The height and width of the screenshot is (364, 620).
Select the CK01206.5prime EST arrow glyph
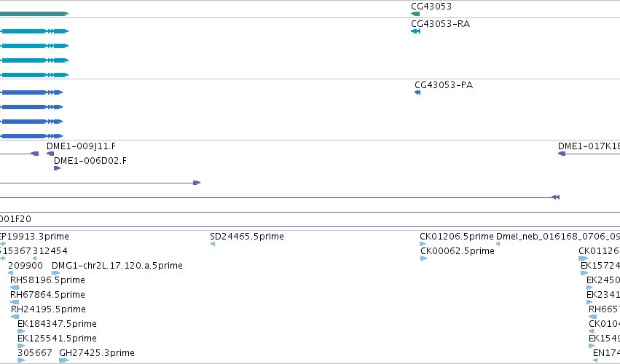pyautogui.click(x=423, y=244)
